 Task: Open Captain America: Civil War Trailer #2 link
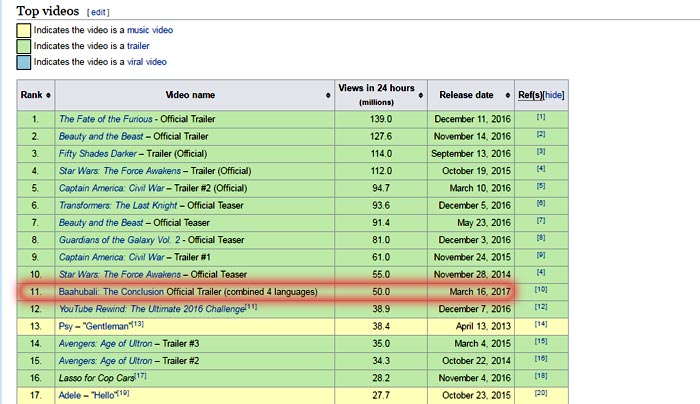(112, 188)
